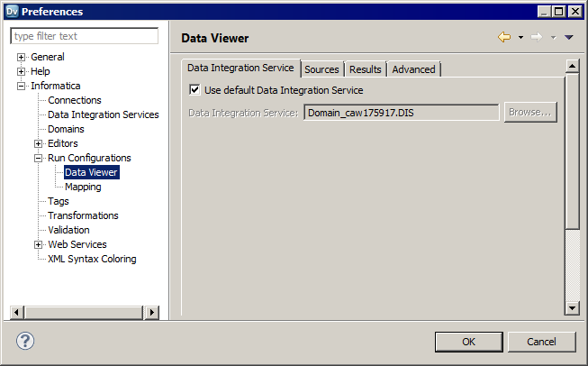The image size is (588, 366).
Task: Switch to the Sources tab
Action: coord(321,69)
